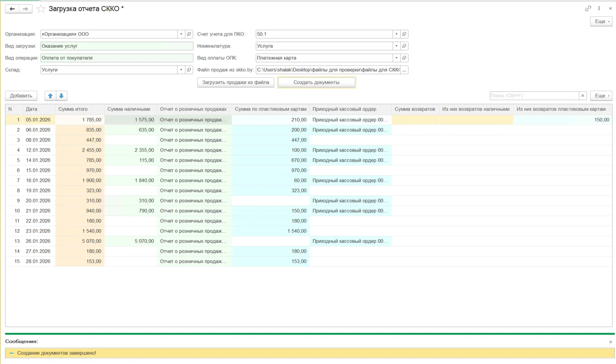The height and width of the screenshot is (364, 616).
Task: Click the Добавить button
Action: 21,96
